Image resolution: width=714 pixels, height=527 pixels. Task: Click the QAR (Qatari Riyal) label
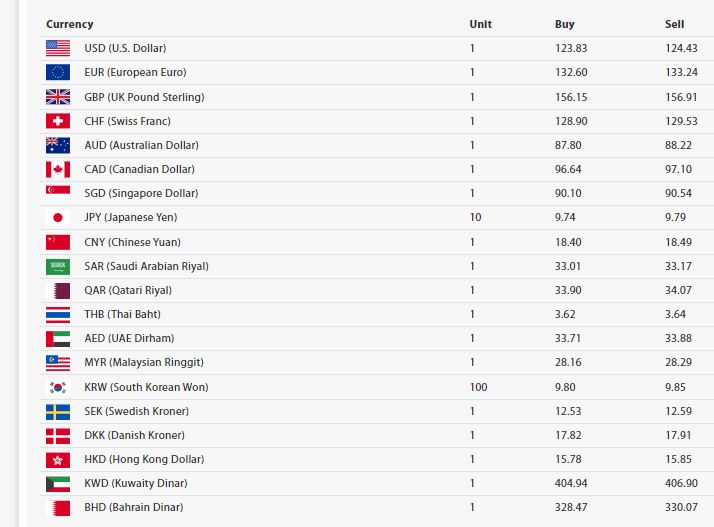pyautogui.click(x=128, y=290)
